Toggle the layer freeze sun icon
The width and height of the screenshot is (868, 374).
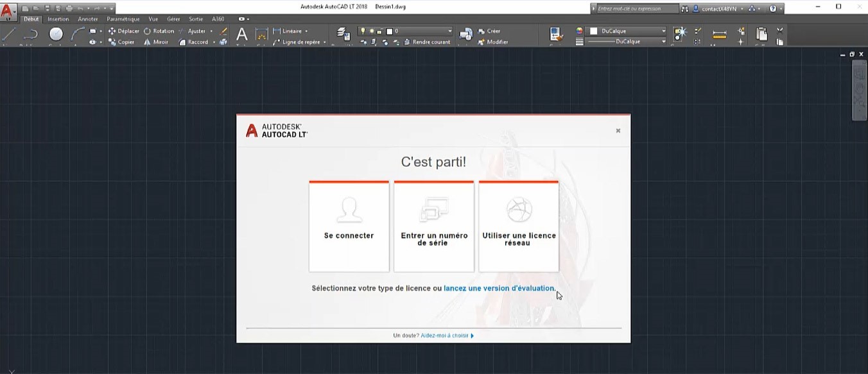click(371, 31)
